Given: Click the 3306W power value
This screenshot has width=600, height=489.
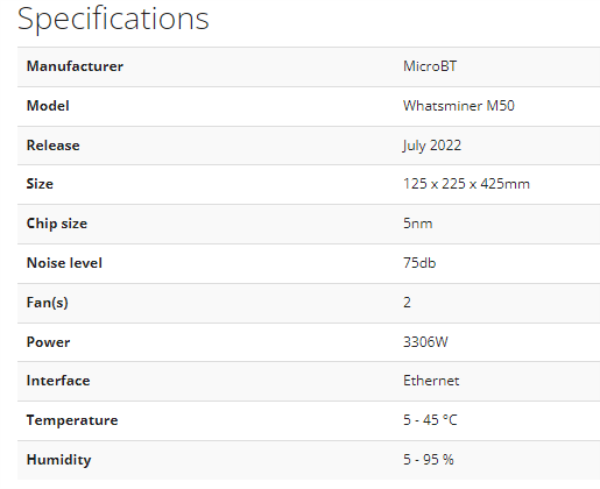Looking at the screenshot, I should click(426, 342).
